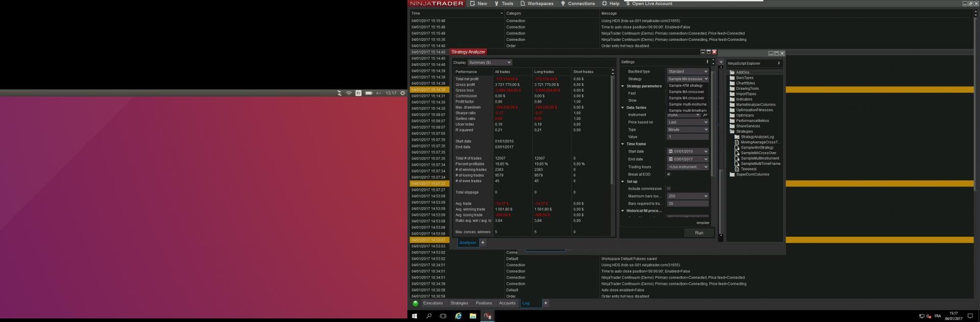Click the taskbar volume icon
Viewport: 980px width, 322px height.
click(x=930, y=316)
